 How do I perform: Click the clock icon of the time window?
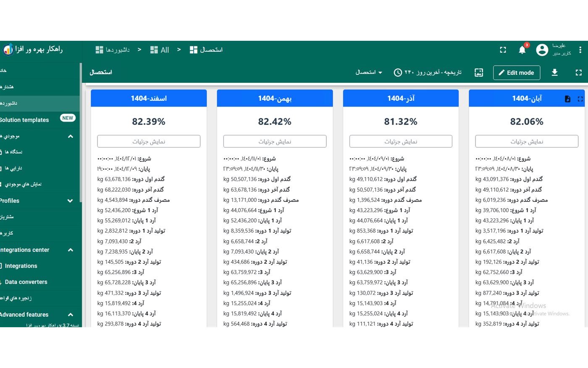398,72
